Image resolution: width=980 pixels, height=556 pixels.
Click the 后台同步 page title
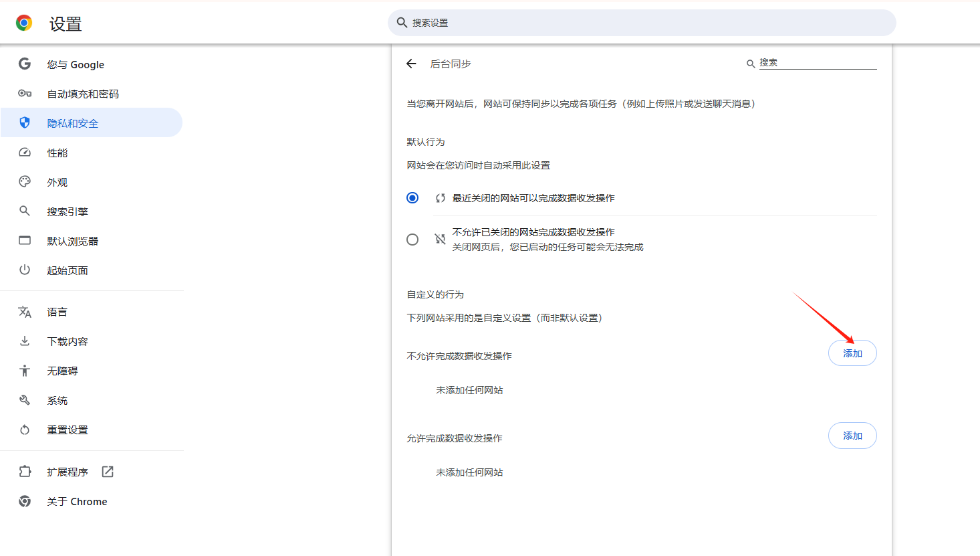click(451, 64)
